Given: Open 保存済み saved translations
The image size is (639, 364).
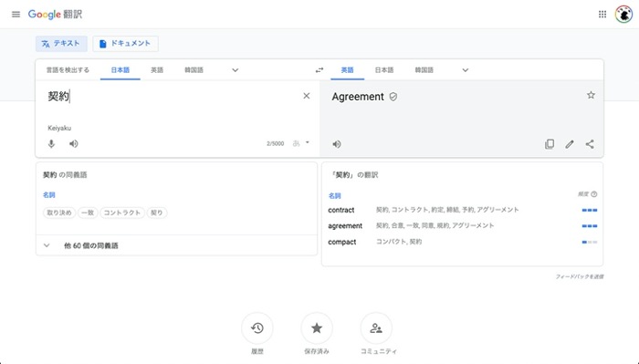Looking at the screenshot, I should tap(317, 328).
